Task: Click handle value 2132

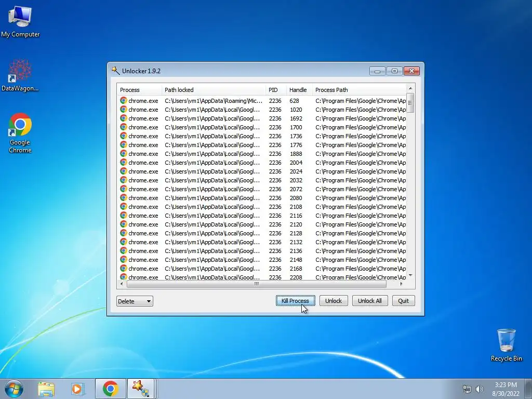Action: point(296,242)
